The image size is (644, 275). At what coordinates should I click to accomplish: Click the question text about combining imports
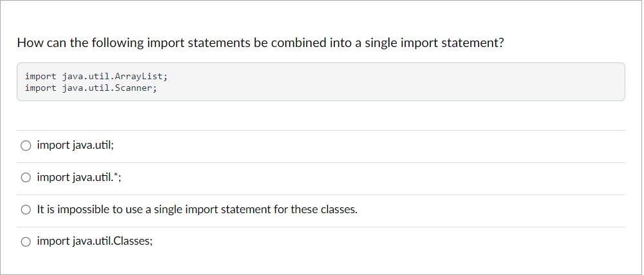click(260, 43)
